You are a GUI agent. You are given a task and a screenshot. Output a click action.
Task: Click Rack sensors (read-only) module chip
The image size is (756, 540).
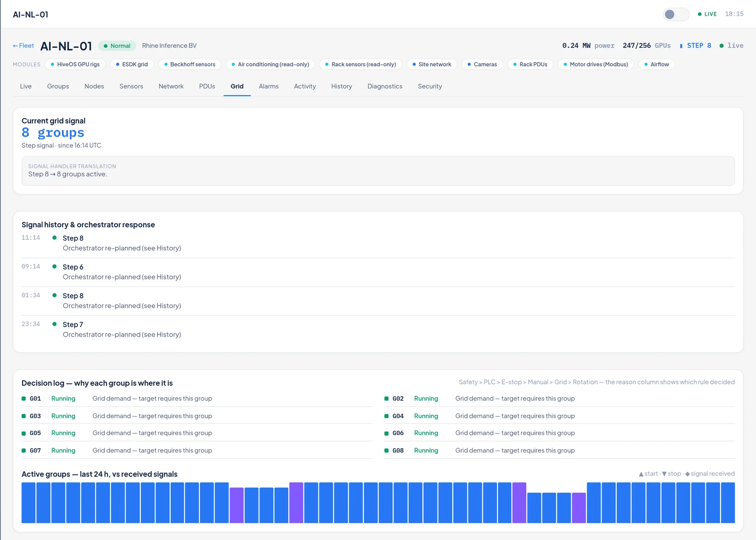[361, 64]
